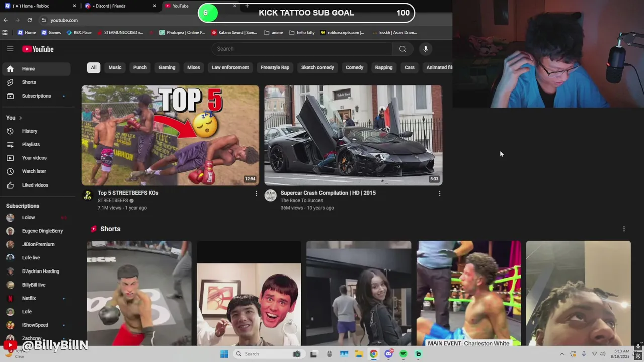This screenshot has height=362, width=644.
Task: Open D'Aydrian Harding subscription channel
Action: pos(36,271)
